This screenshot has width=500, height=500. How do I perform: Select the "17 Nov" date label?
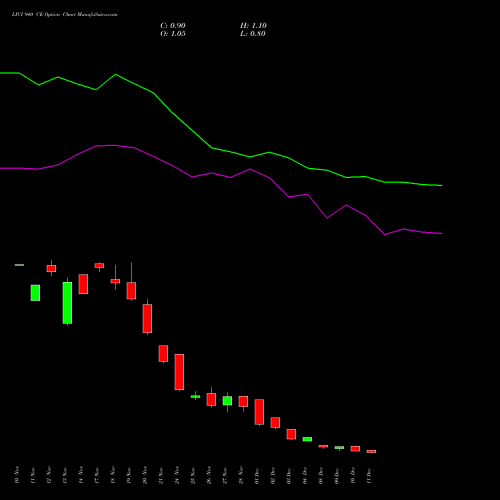click(97, 475)
